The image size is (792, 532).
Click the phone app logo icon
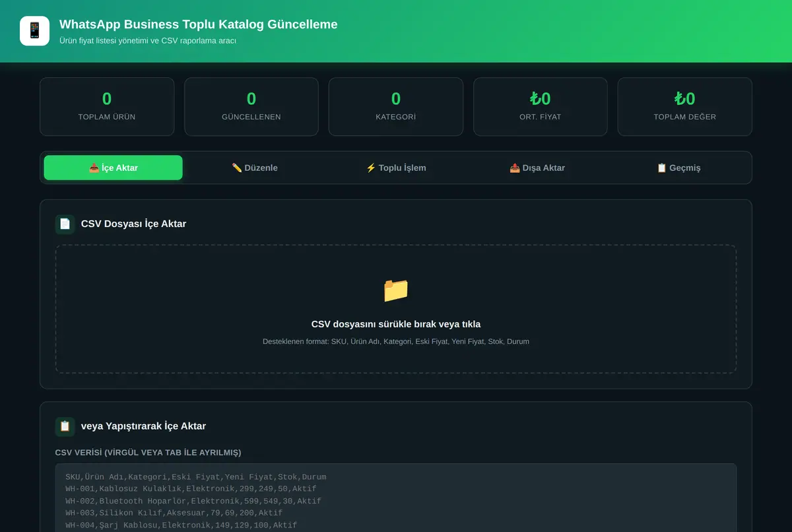click(x=34, y=31)
